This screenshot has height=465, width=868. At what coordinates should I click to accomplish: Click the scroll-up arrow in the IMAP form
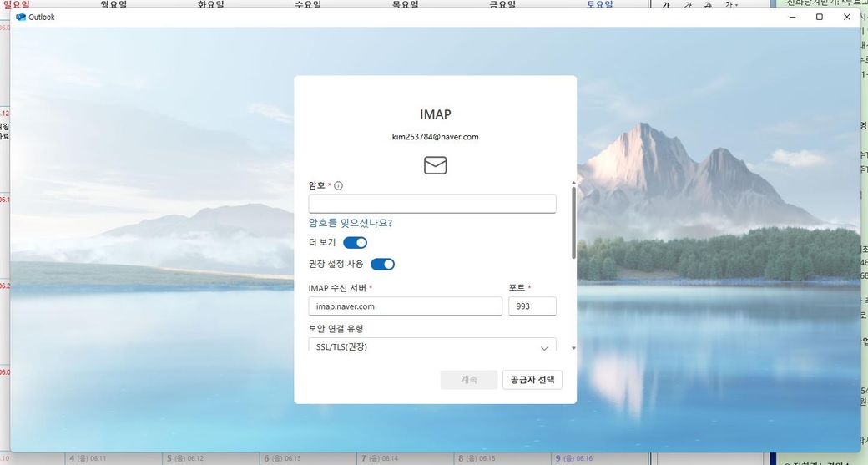pos(573,182)
